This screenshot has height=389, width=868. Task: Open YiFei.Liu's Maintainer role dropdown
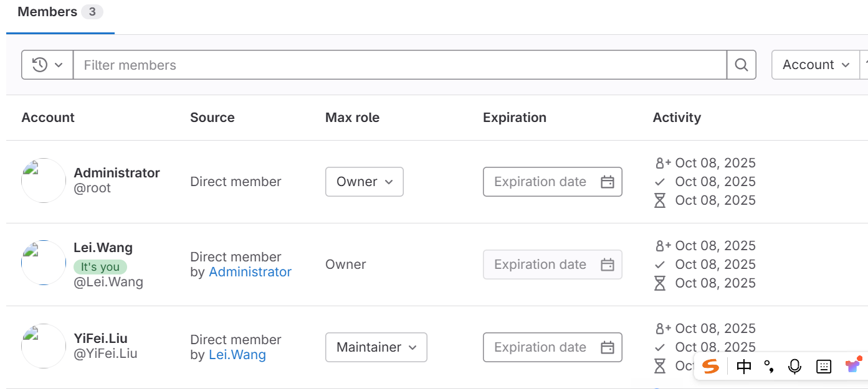[376, 347]
